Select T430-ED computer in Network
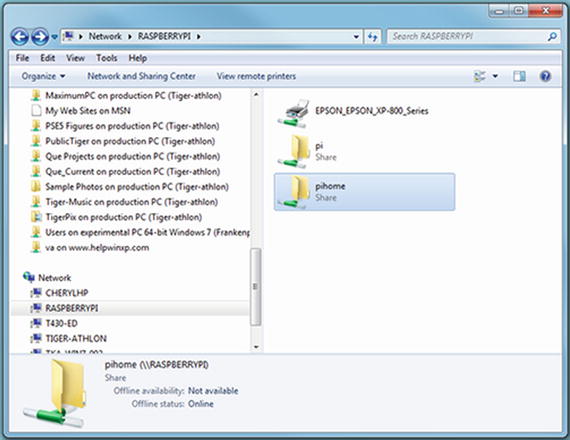Screen dimensions: 570x440 point(61,323)
